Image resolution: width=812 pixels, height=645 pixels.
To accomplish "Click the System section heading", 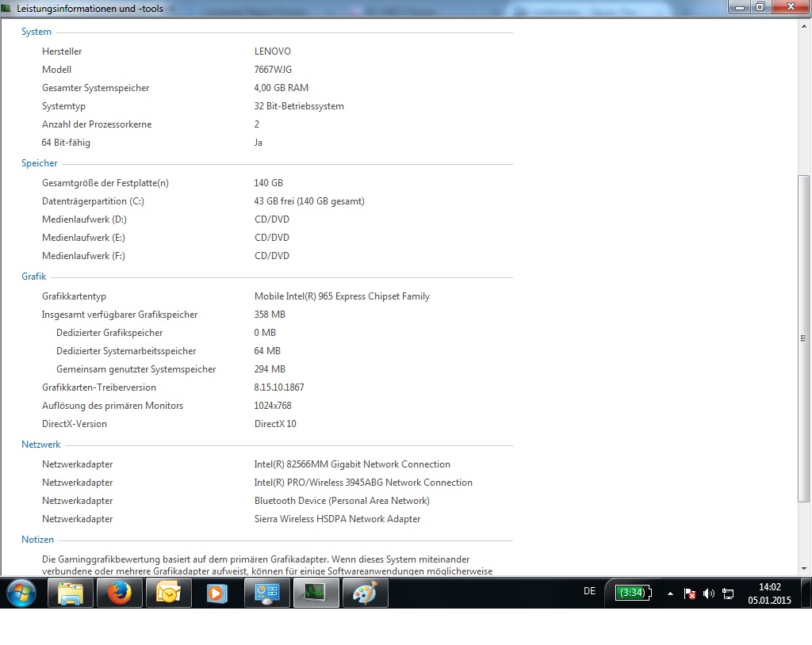I will pyautogui.click(x=36, y=32).
